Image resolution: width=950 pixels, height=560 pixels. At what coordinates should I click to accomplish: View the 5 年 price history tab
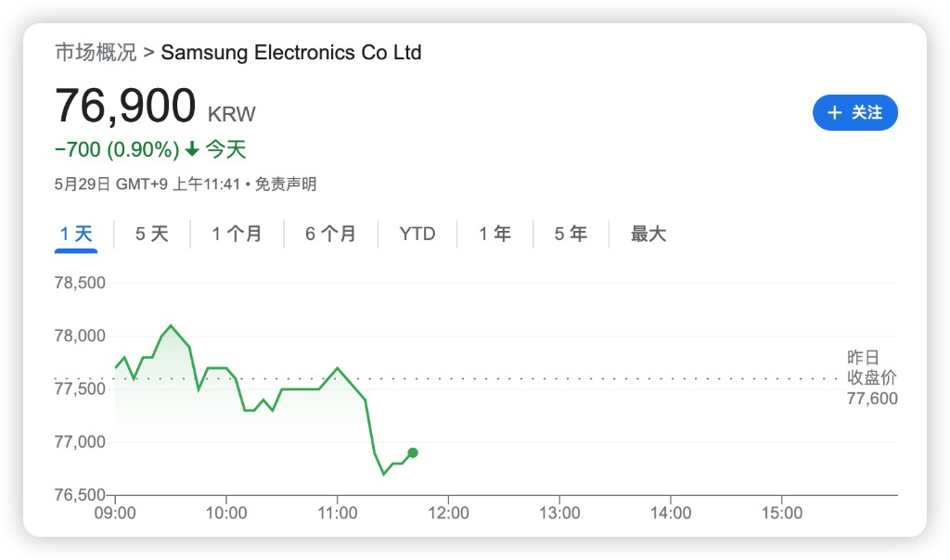coord(571,234)
